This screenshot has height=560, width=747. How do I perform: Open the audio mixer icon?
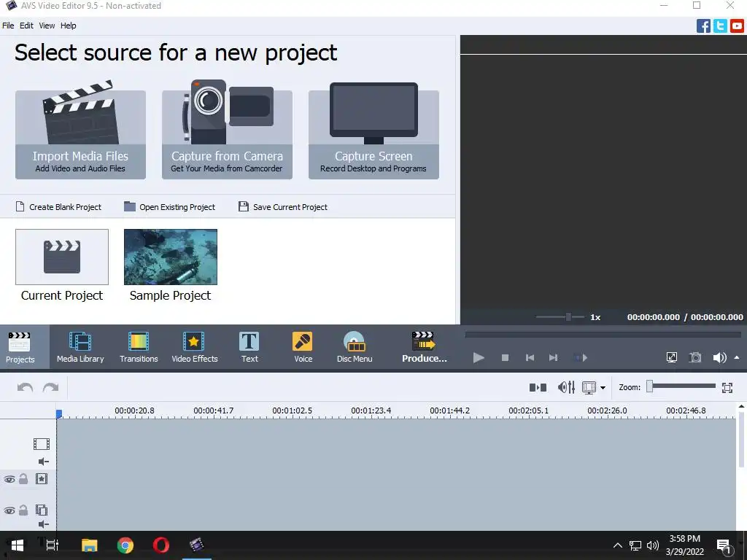[566, 388]
